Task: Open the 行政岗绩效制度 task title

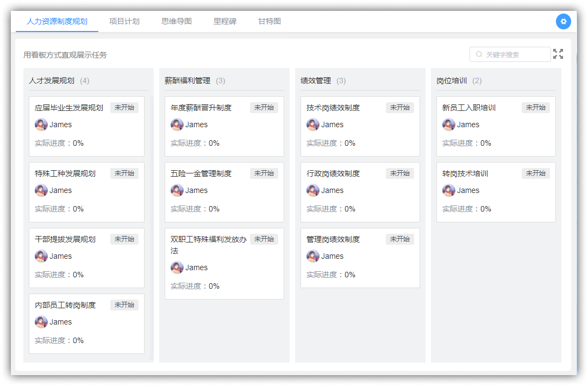Action: click(333, 173)
